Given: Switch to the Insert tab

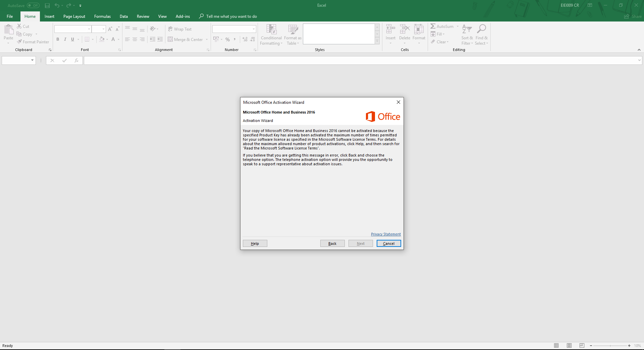Looking at the screenshot, I should (49, 16).
